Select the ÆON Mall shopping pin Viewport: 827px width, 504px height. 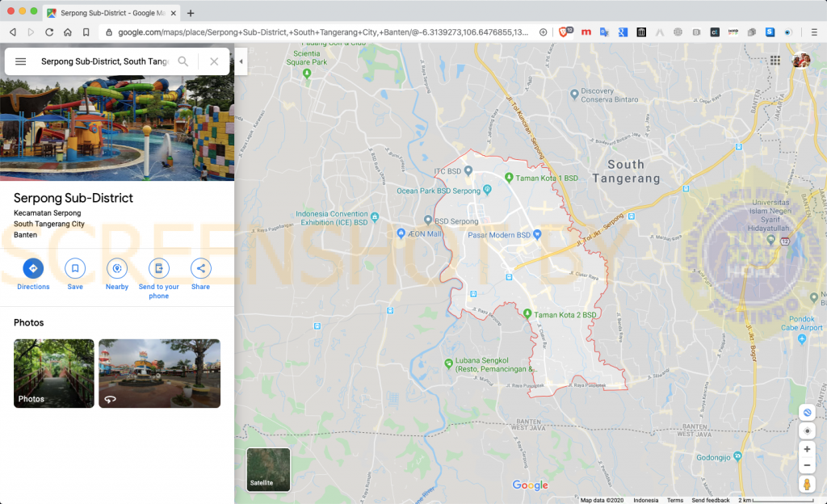point(401,233)
